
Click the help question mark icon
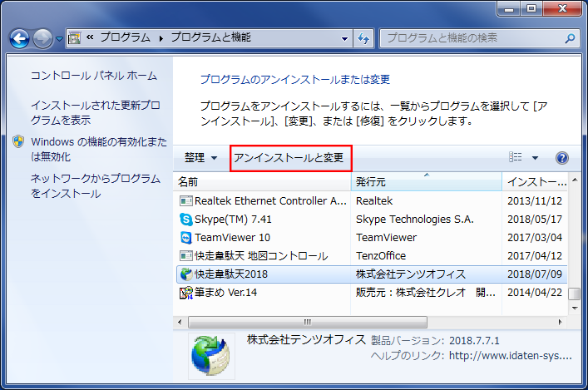point(561,158)
